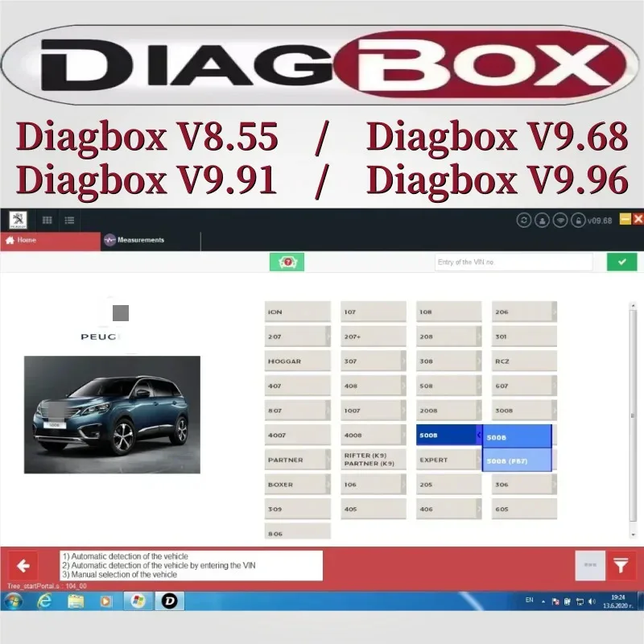Screen dimensions: 644x644
Task: Open the green diagnostic help icon
Action: 287,262
